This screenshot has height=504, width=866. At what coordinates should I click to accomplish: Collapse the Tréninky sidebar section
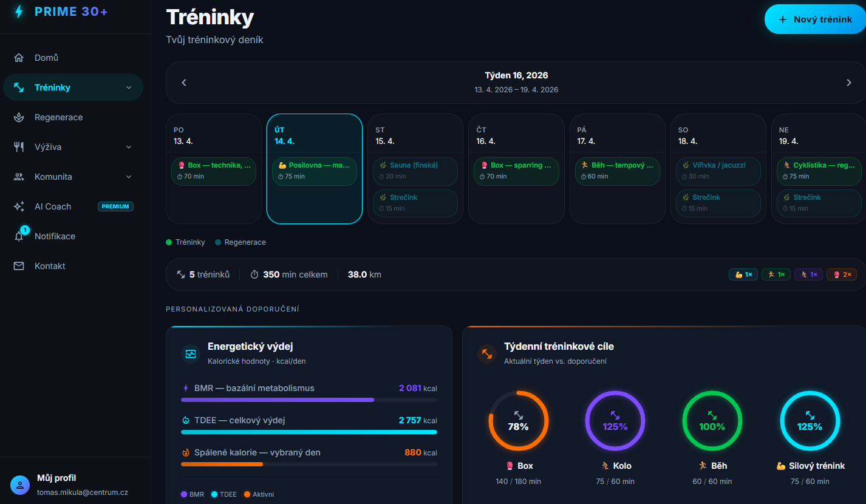tap(127, 87)
